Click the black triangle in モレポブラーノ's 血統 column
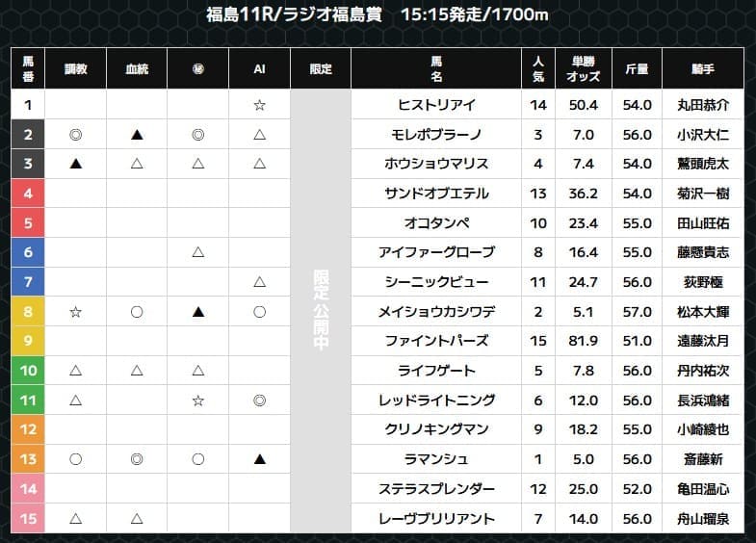 137,135
